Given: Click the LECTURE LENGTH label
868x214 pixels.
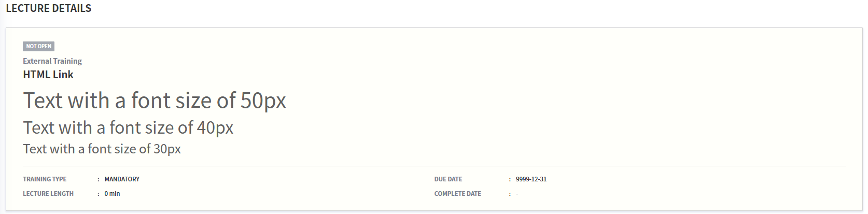Looking at the screenshot, I should (x=48, y=194).
